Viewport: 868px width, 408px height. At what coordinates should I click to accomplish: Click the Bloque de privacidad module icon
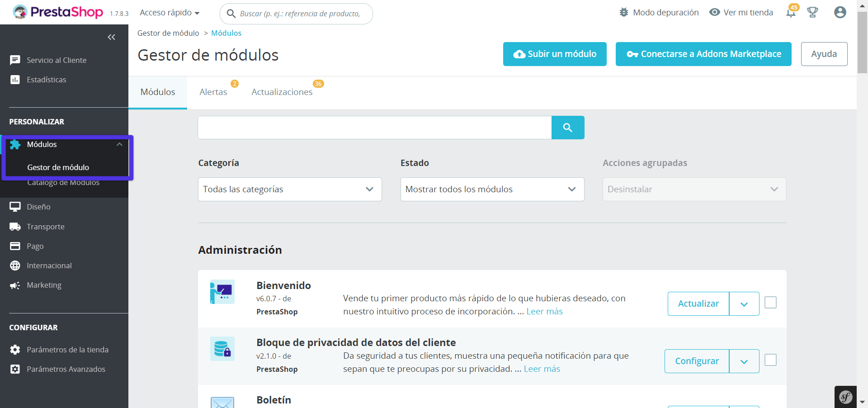pos(222,349)
